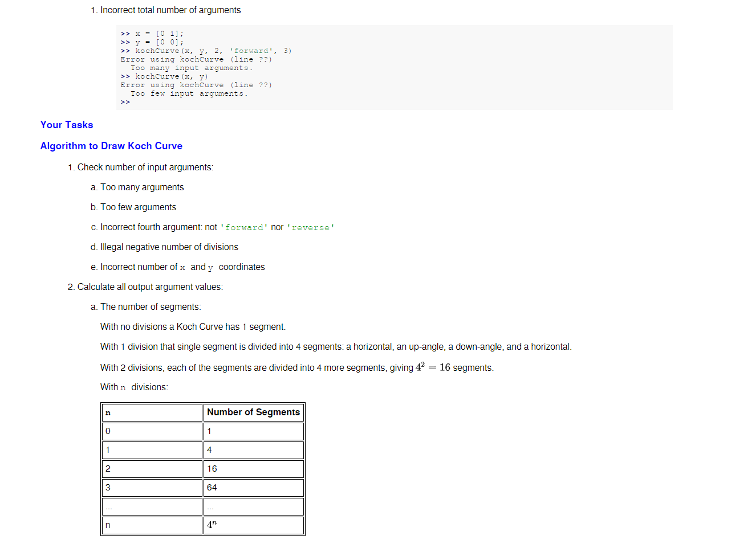The height and width of the screenshot is (544, 756).
Task: Click sub-item 'Too few arguments'
Action: (139, 207)
